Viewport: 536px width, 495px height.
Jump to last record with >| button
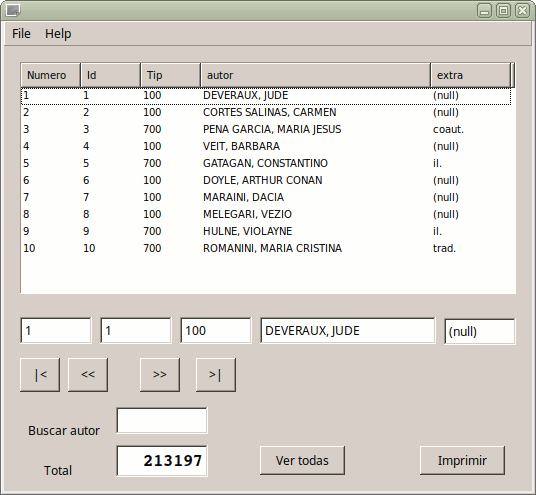[x=216, y=375]
